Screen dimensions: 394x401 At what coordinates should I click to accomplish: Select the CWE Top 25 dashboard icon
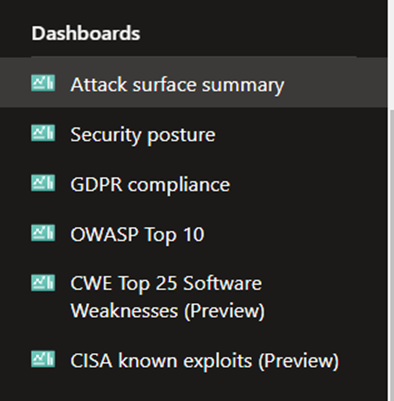(x=43, y=283)
